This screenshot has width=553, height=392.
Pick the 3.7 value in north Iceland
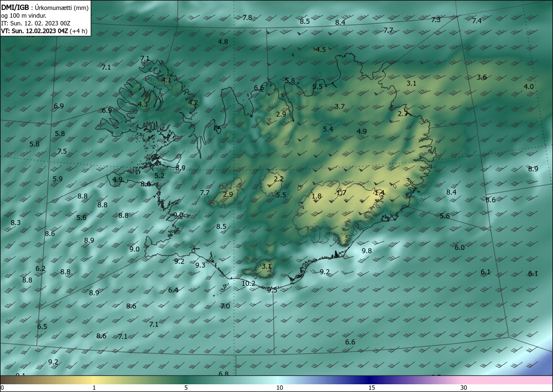point(340,106)
